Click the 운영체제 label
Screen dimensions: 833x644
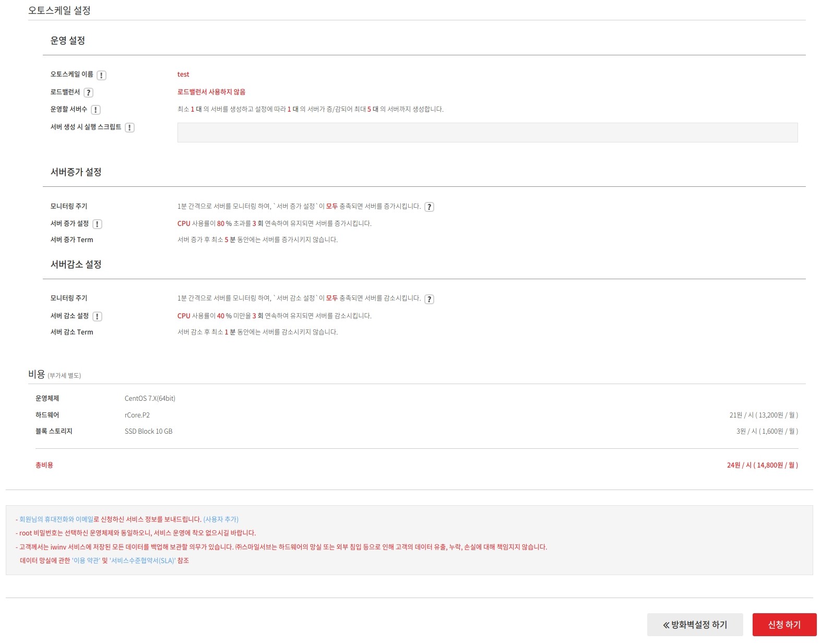point(47,398)
